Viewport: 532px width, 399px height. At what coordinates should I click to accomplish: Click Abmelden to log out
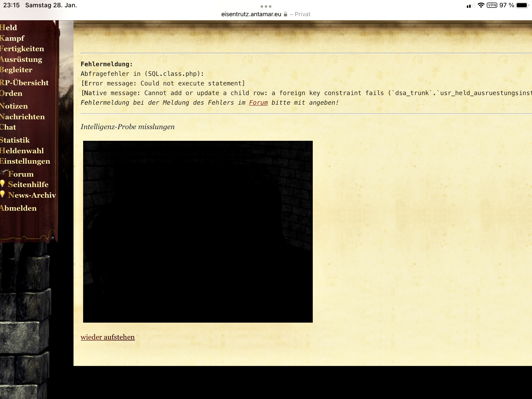click(18, 208)
